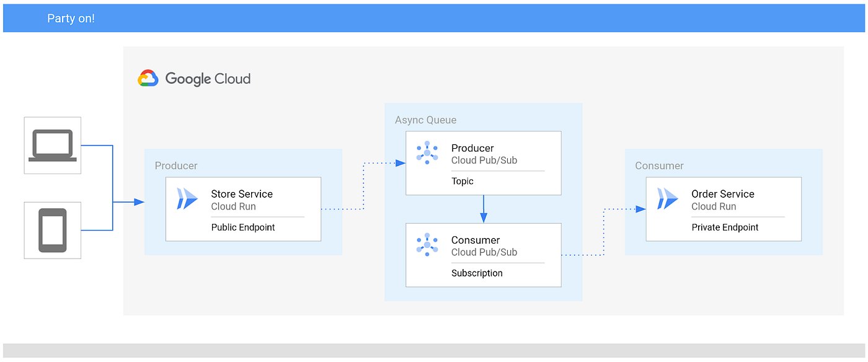Screen dimensions: 868x362
Task: Click the Producer Pub/Sub topic icon
Action: point(427,152)
